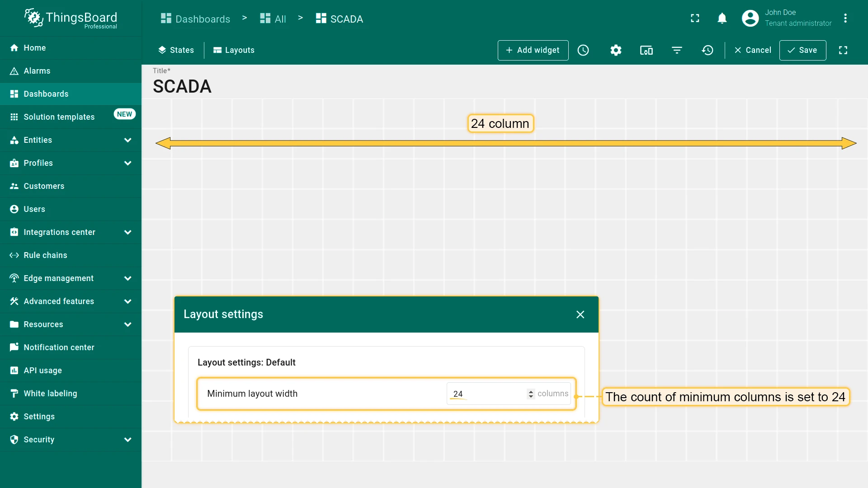Click the ThingsBoard logo

(71, 19)
